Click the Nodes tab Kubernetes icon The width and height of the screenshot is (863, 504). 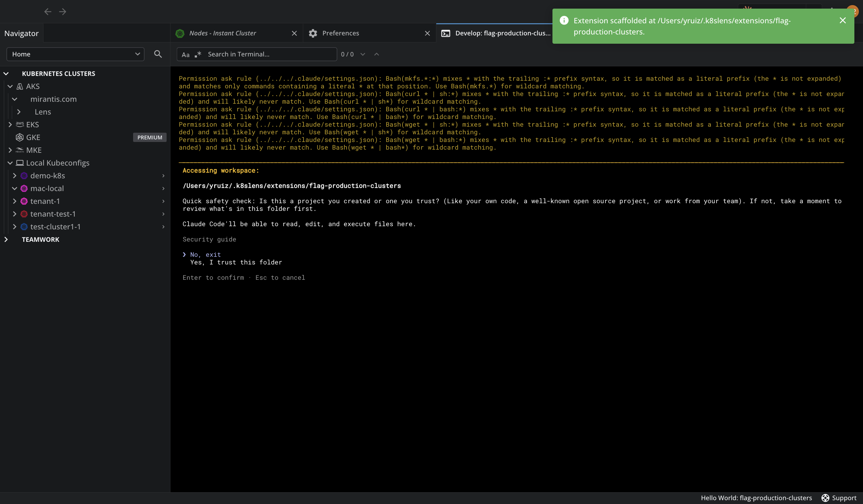tap(180, 33)
